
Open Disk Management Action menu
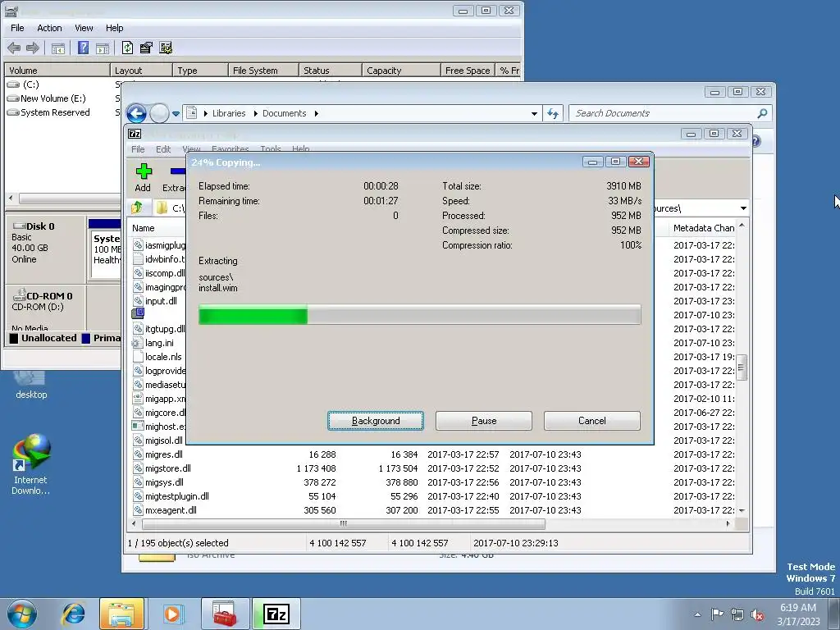(49, 28)
